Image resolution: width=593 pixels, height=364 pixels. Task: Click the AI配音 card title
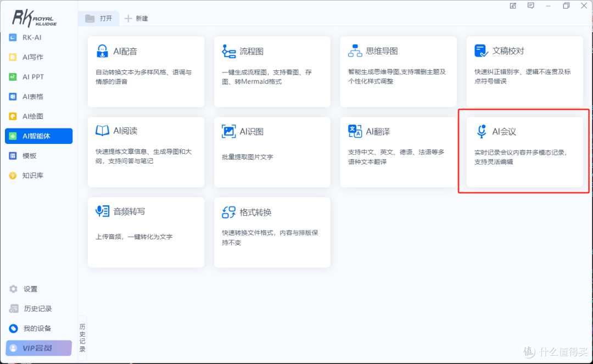coord(125,52)
